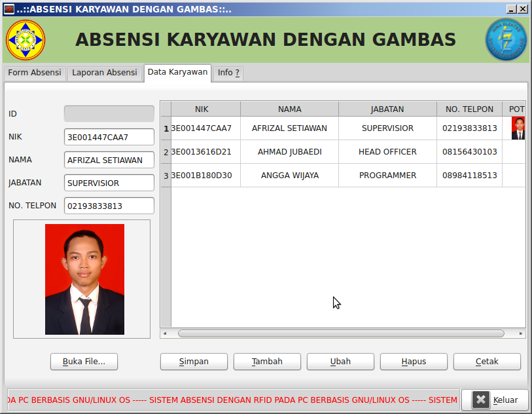532x414 pixels.
Task: Click the row header number 2
Action: [x=166, y=152]
